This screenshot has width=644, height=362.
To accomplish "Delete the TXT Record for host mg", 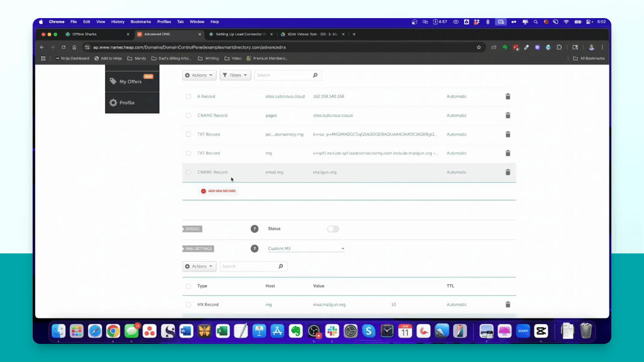I will coord(508,153).
